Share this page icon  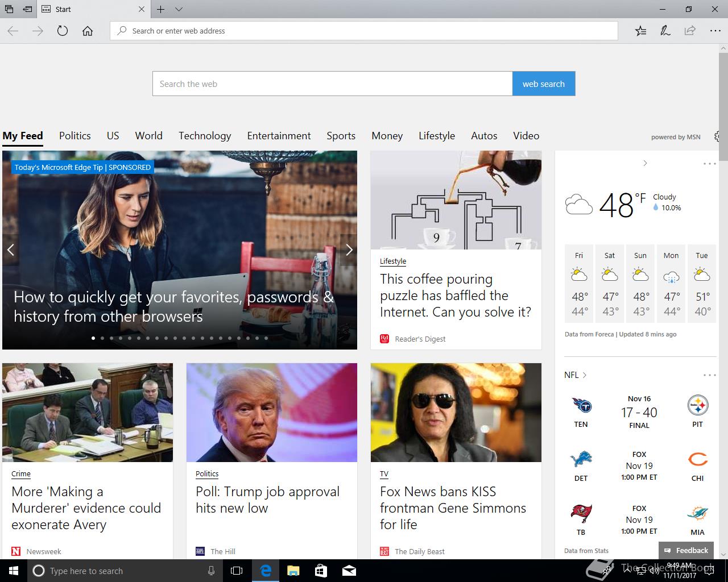tap(690, 31)
